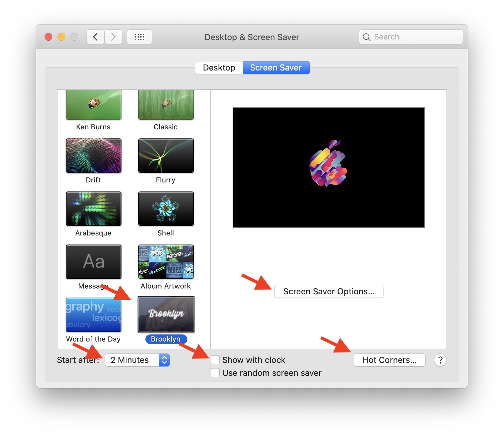Enable Show with clock checkbox
Screen dimensions: 504x436
click(x=215, y=360)
